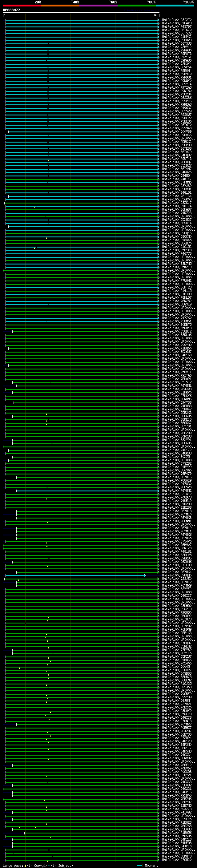Click the end position value 348

(x=155, y=15)
